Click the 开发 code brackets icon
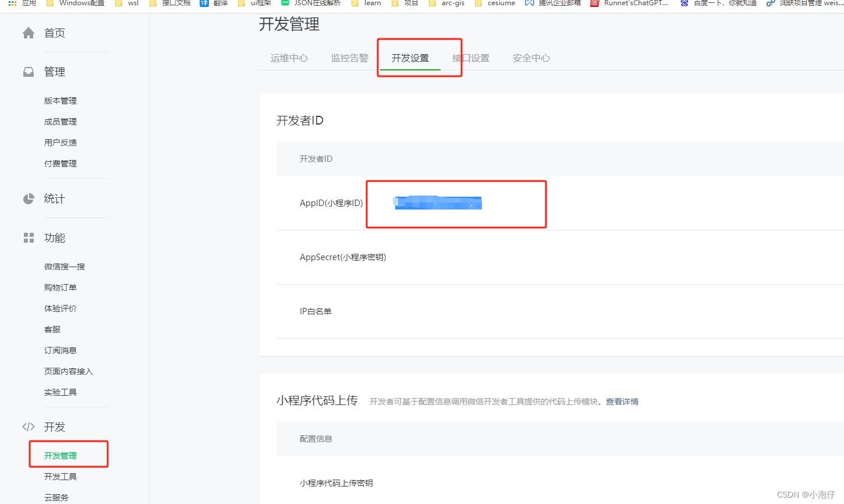The height and width of the screenshot is (504, 844). 29,426
